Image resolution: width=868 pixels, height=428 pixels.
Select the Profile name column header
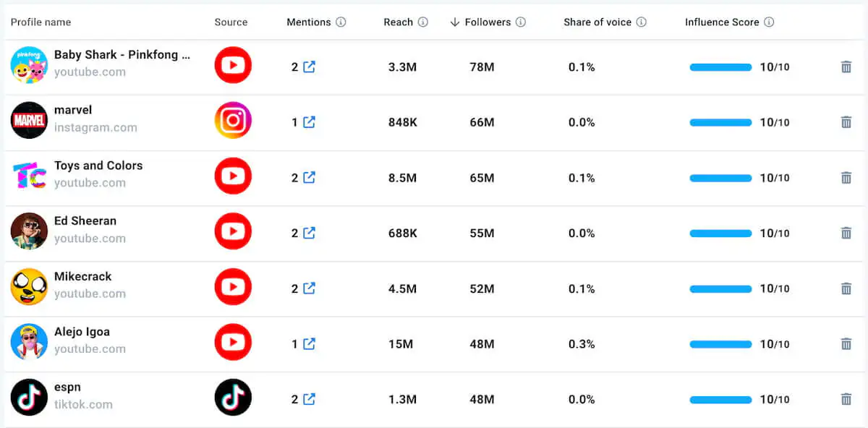[x=41, y=22]
